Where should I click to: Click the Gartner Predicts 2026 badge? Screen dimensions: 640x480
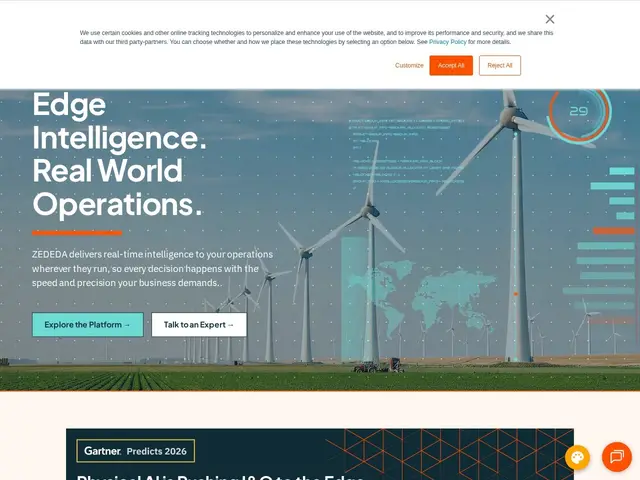[x=136, y=451]
